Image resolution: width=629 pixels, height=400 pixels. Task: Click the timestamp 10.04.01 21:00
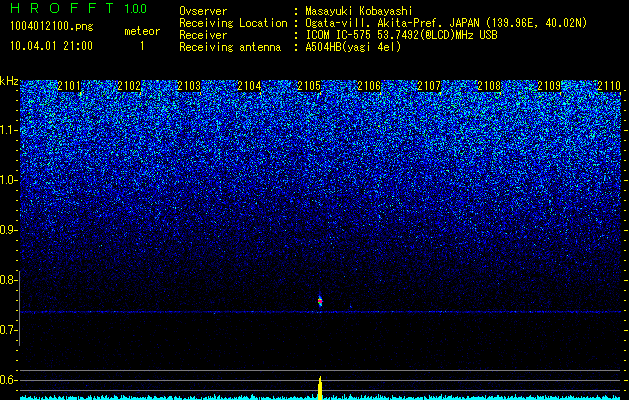[51, 46]
